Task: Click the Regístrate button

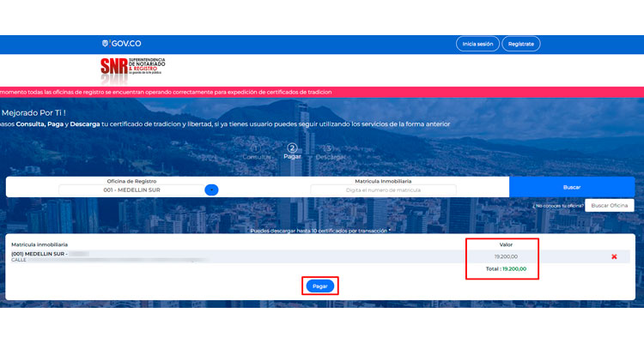Action: (520, 44)
